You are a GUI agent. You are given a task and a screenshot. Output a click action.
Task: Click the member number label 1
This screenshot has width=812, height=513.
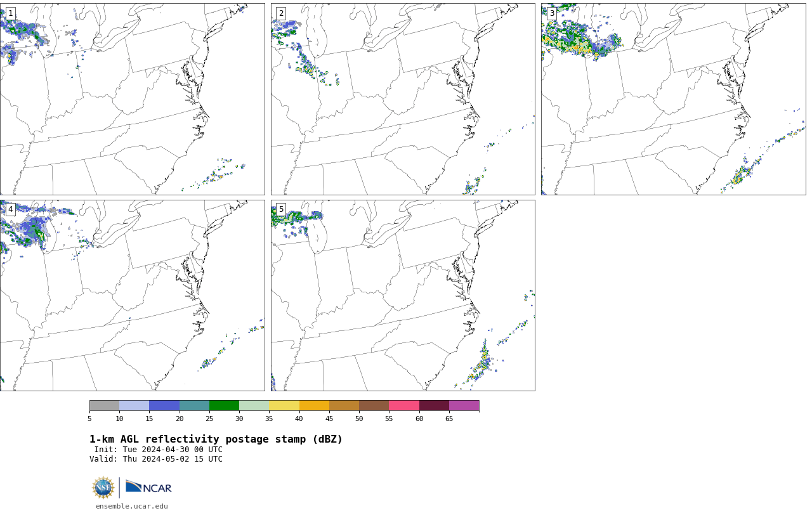10,13
